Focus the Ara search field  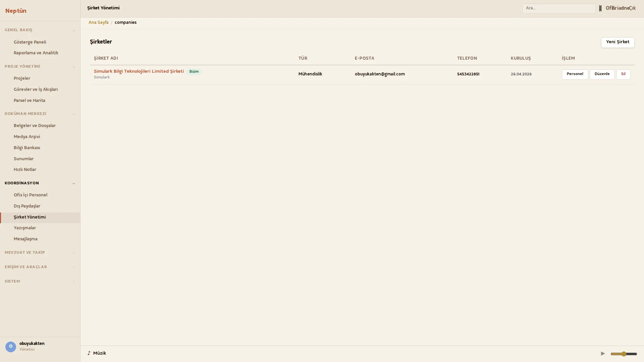tap(559, 8)
